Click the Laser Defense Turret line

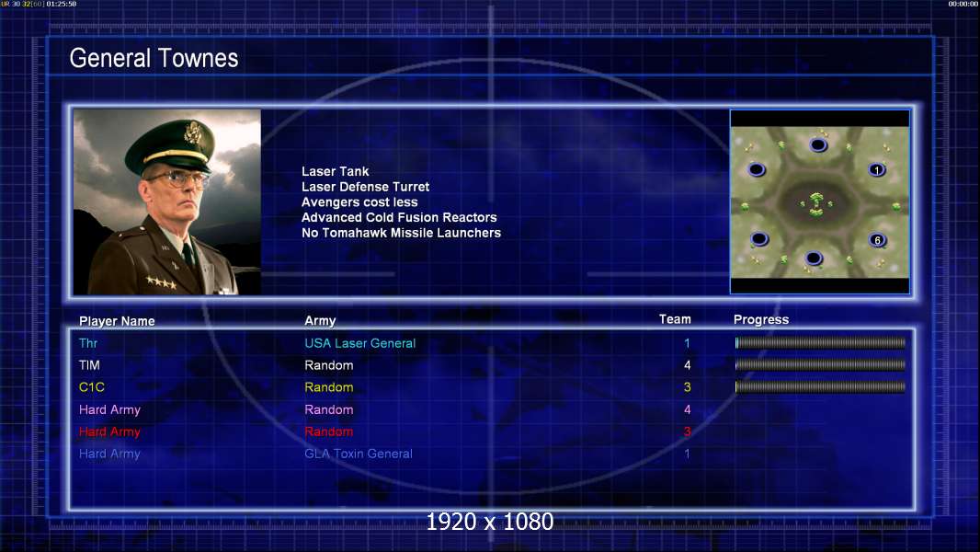365,187
